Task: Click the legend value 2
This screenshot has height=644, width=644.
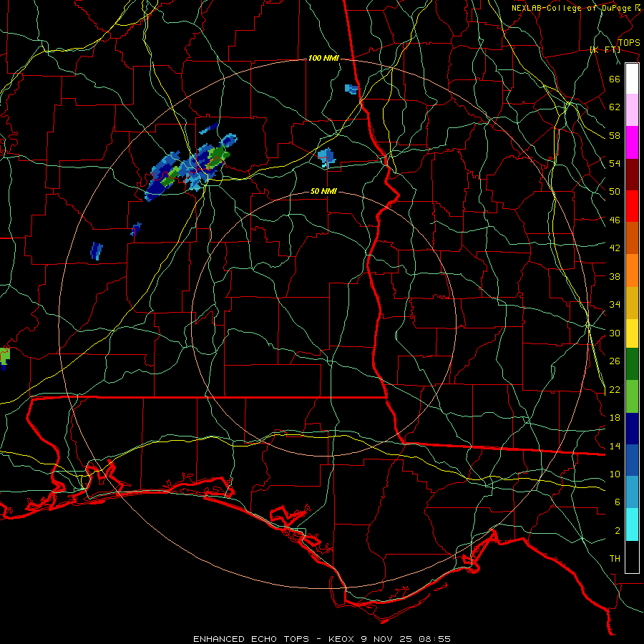Action: pyautogui.click(x=618, y=531)
